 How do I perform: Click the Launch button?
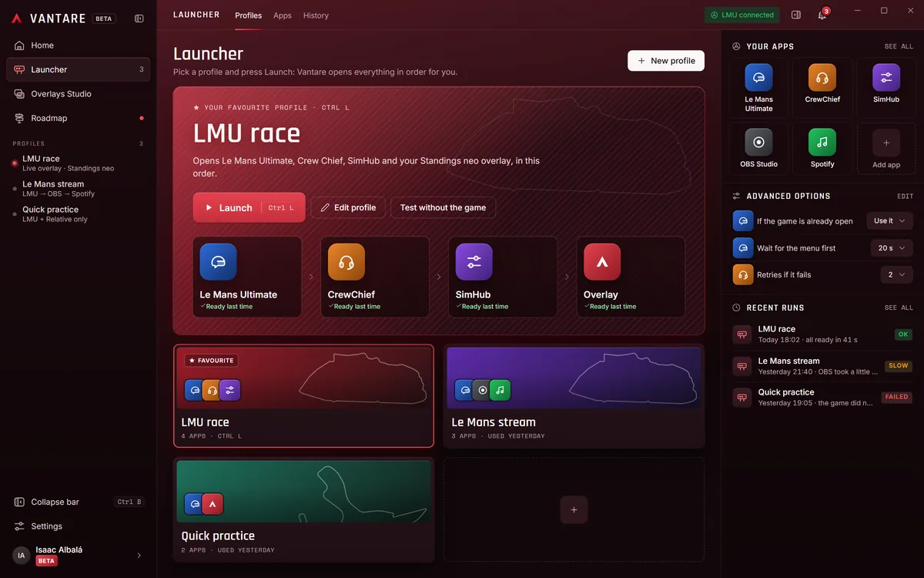coord(249,207)
